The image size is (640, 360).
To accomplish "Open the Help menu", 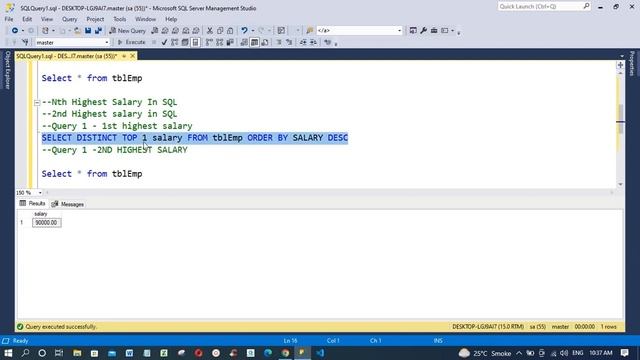I will 171,19.
